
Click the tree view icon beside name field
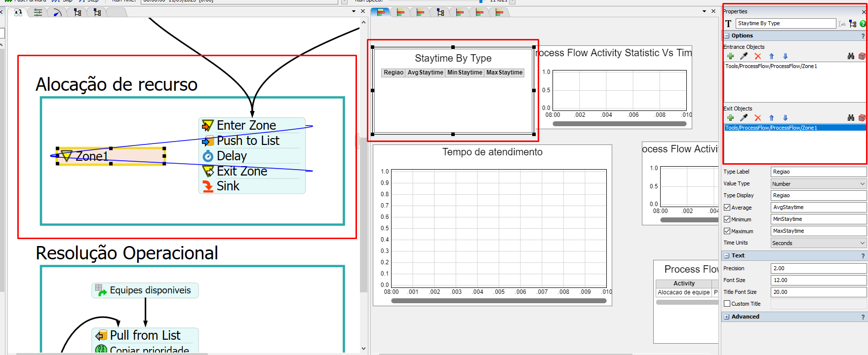[853, 24]
